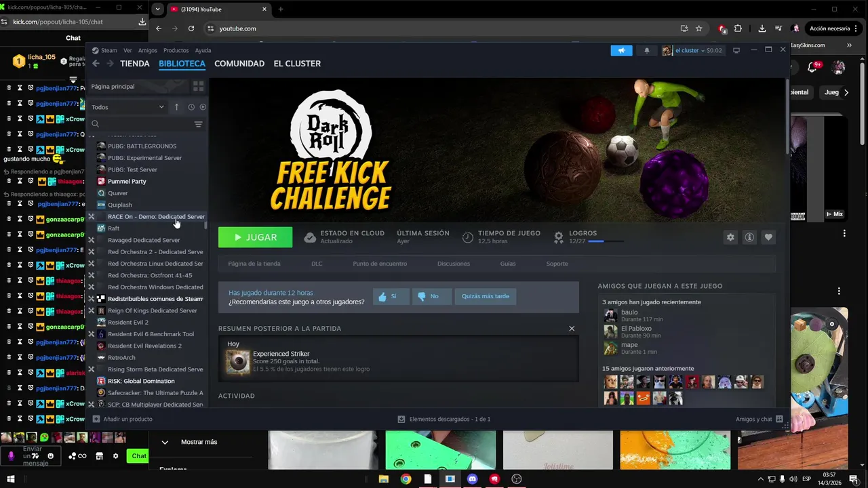Open Página de la tienda link
868x488 pixels.
tap(254, 264)
